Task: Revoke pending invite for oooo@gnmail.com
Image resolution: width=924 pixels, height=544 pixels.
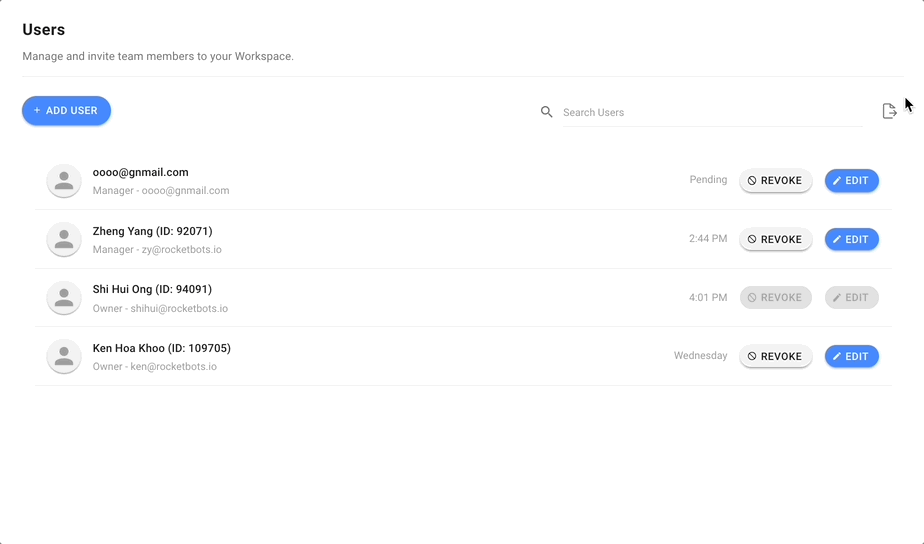Action: click(776, 180)
